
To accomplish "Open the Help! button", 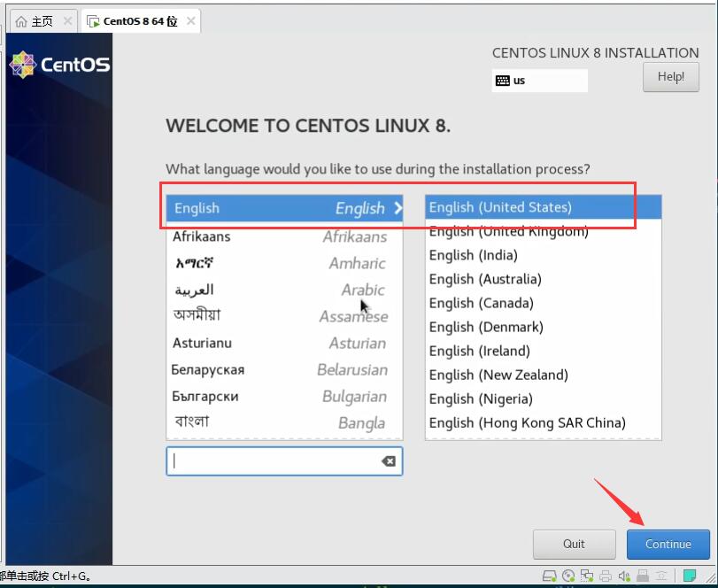I will 671,77.
